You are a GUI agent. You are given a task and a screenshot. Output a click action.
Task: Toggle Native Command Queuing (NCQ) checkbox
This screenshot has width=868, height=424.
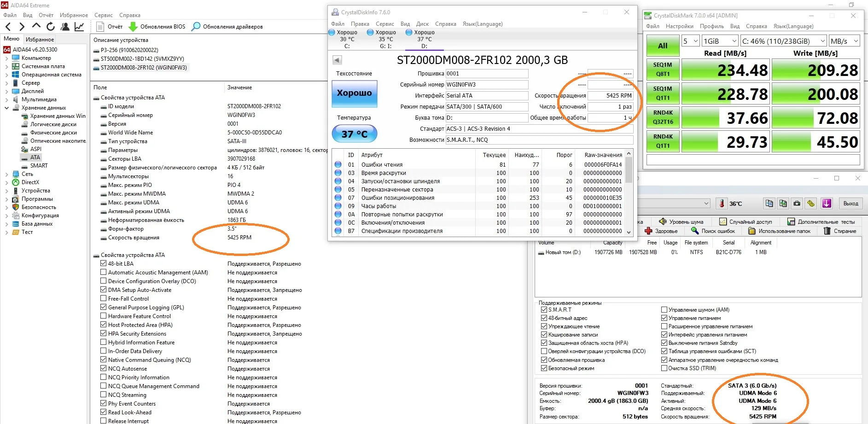[x=104, y=360]
